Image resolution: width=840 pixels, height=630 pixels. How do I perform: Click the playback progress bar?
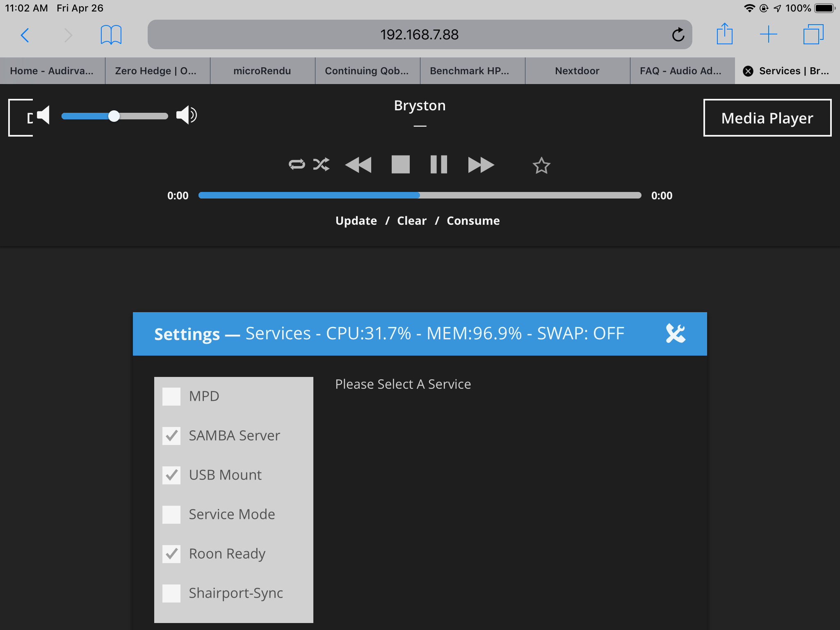pos(420,195)
